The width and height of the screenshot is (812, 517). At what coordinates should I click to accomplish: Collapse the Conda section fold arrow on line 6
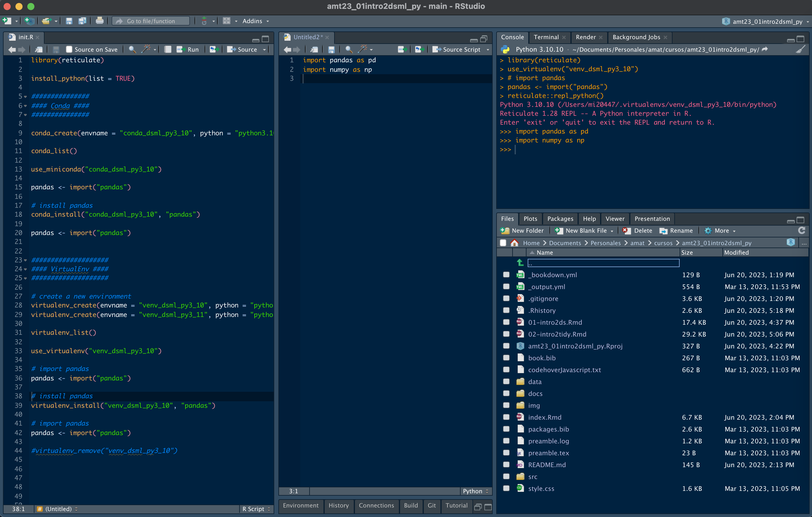pos(26,106)
